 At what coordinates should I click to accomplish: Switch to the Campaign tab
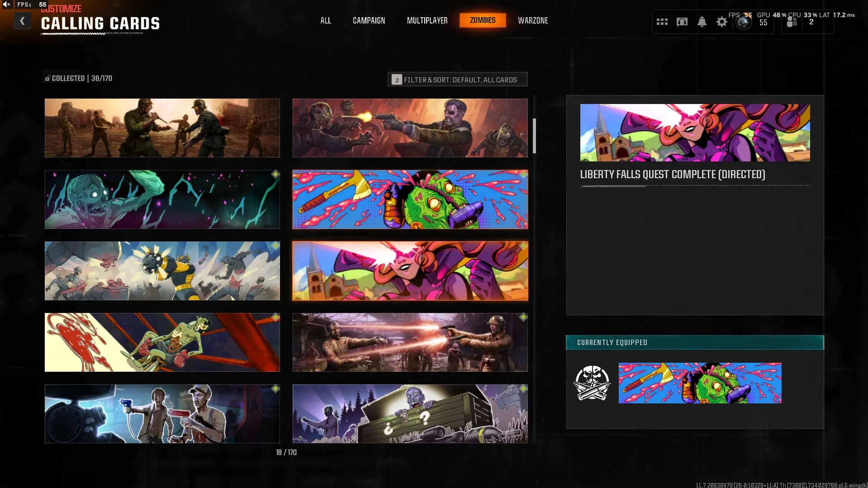(369, 20)
